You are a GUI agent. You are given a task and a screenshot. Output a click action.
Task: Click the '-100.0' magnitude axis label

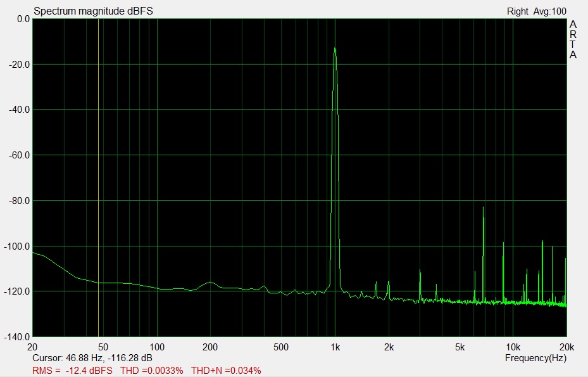tap(17, 246)
